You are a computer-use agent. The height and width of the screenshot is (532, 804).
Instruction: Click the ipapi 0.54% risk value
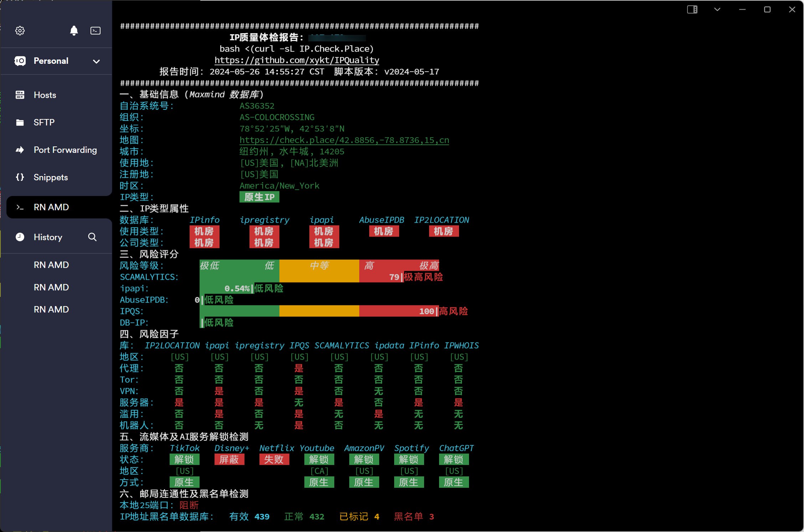(x=237, y=288)
